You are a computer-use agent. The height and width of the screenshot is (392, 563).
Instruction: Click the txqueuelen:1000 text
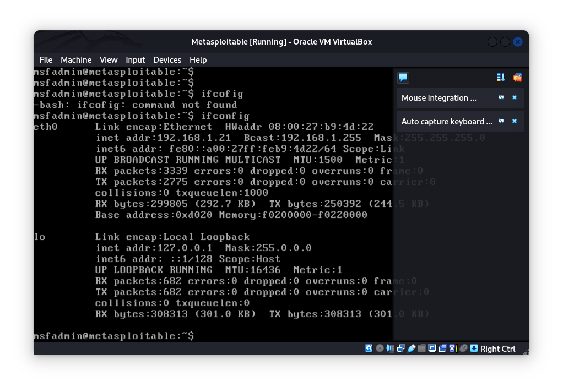(x=222, y=193)
